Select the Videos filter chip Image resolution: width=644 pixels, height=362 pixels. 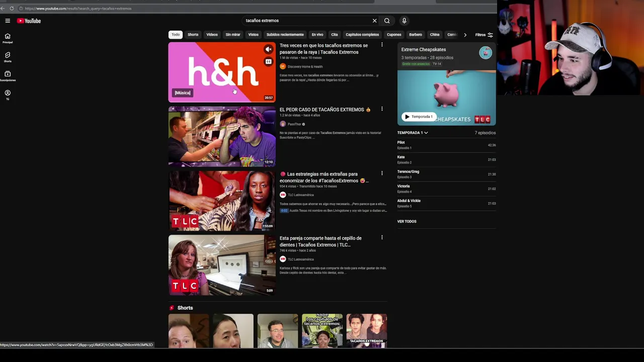click(x=212, y=35)
